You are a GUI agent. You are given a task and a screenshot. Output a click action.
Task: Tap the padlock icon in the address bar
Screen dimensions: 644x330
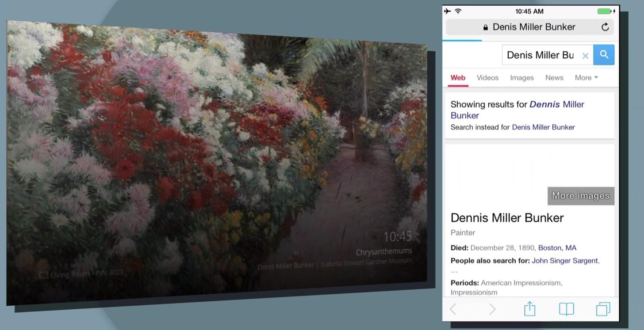[486, 27]
